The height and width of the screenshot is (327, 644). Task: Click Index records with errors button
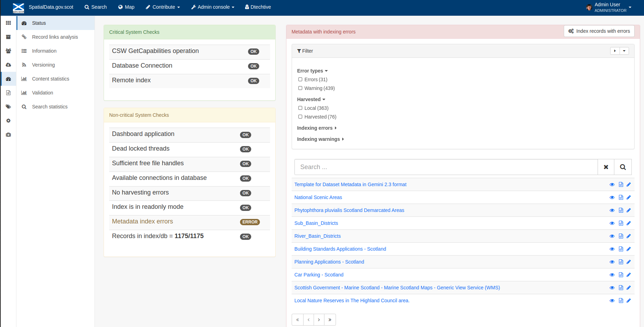click(x=599, y=31)
